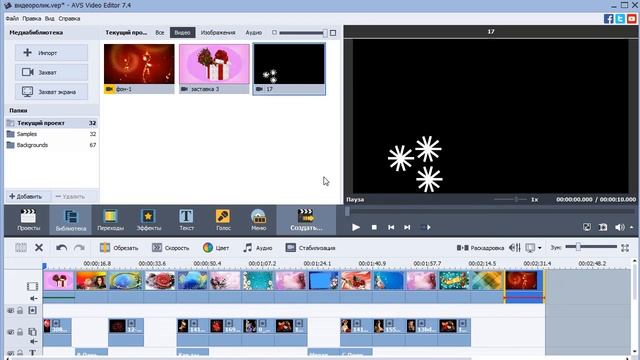The width and height of the screenshot is (640, 360).
Task: Open the Голос (Voice) recording section
Action: click(x=223, y=220)
